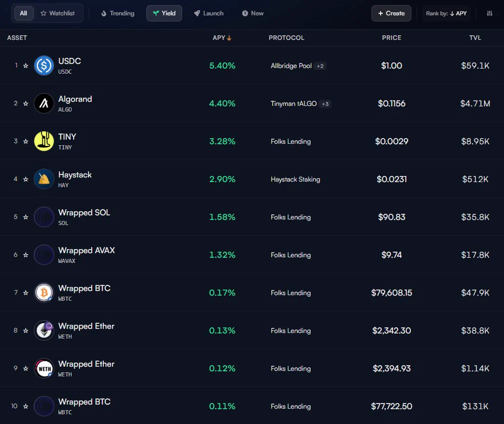Click the 3.28% APY value
This screenshot has height=424, width=504.
coord(223,141)
